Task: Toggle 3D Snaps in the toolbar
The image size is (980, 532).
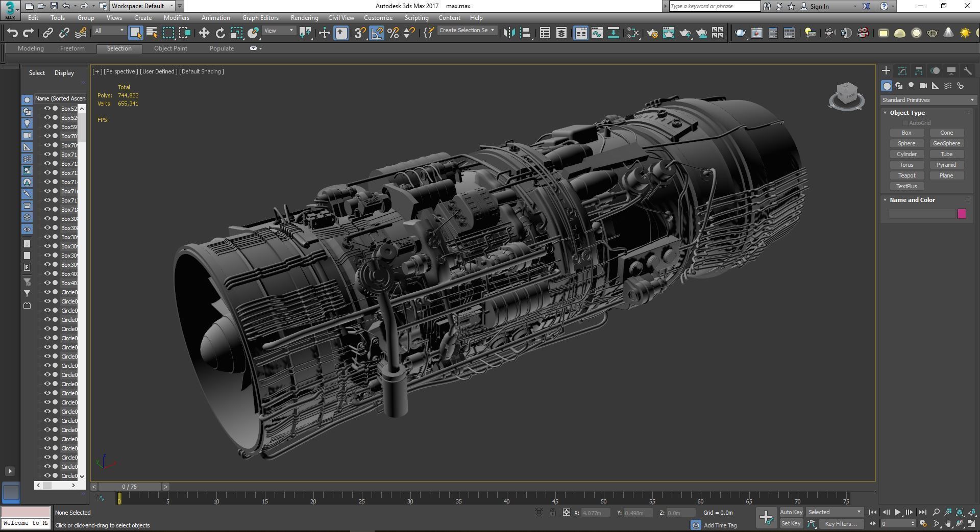Action: click(x=360, y=33)
